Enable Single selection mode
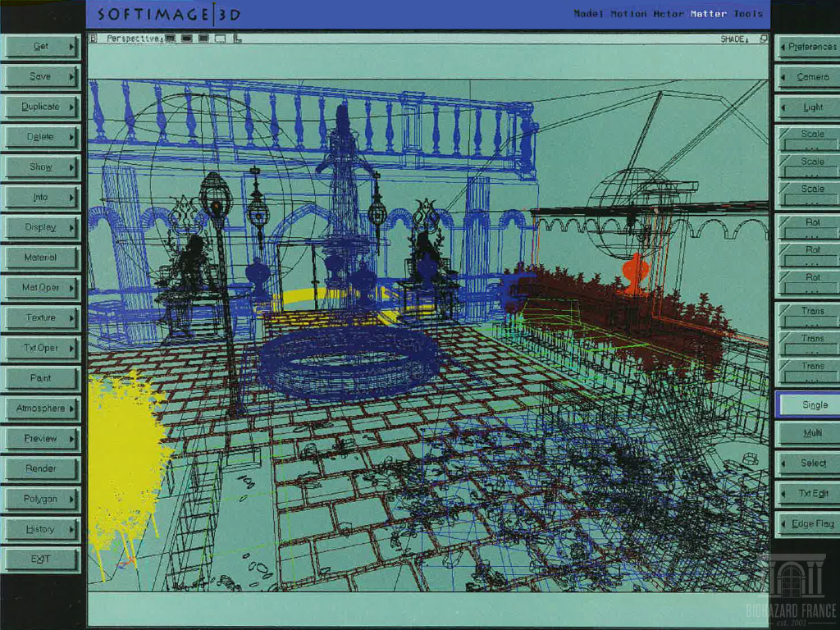Screen dimensions: 840x630 coord(808,405)
